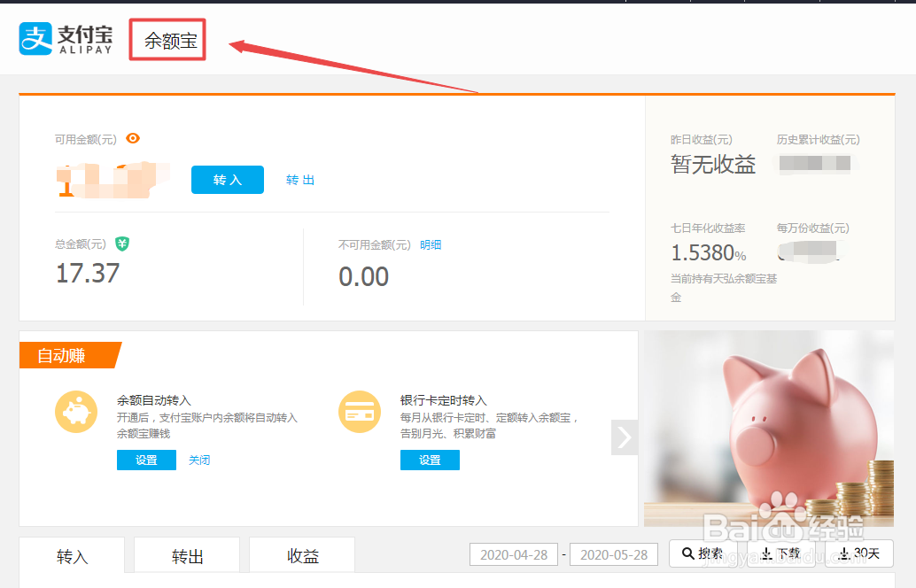
Task: Click the piggy bank banner image
Action: pos(769,429)
